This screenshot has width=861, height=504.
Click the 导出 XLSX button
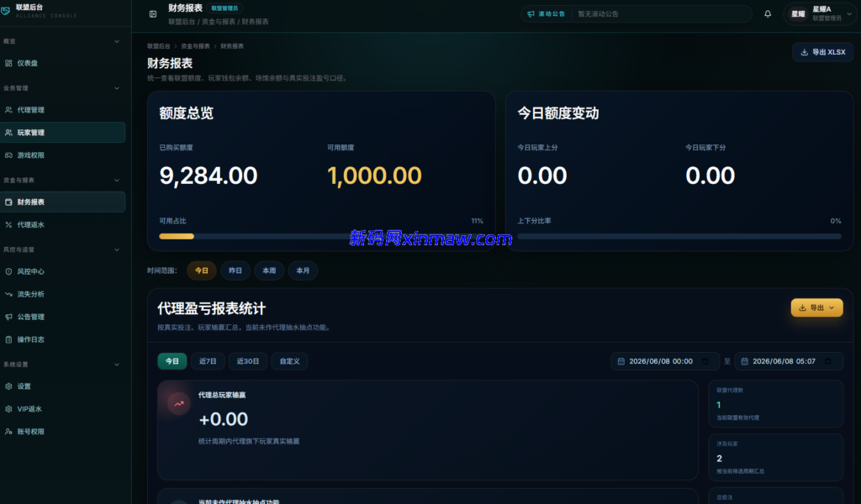click(x=822, y=52)
